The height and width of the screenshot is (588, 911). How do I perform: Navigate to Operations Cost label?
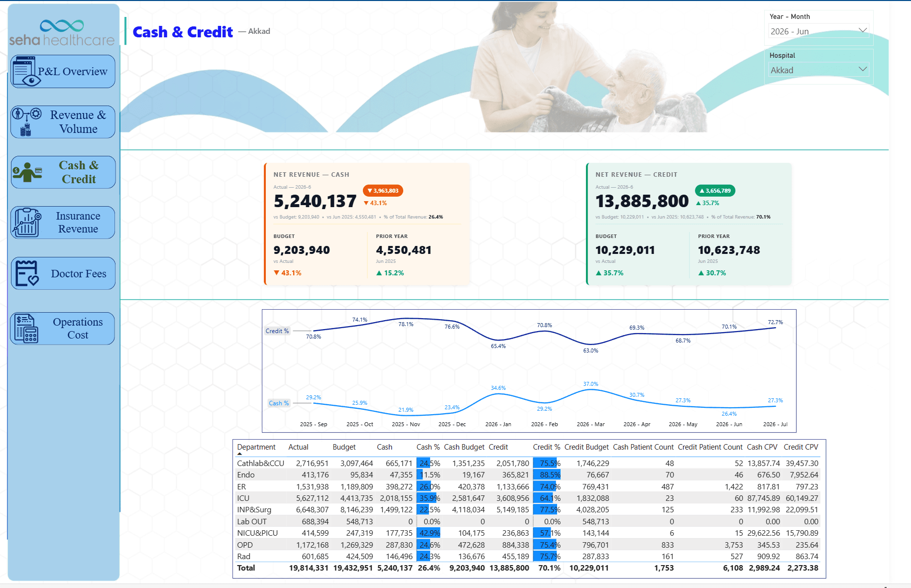(78, 329)
